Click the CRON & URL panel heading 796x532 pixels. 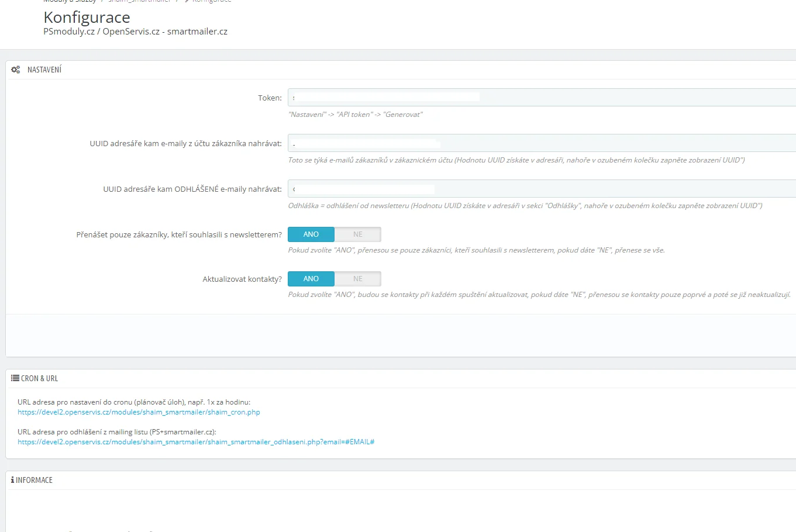(40, 378)
